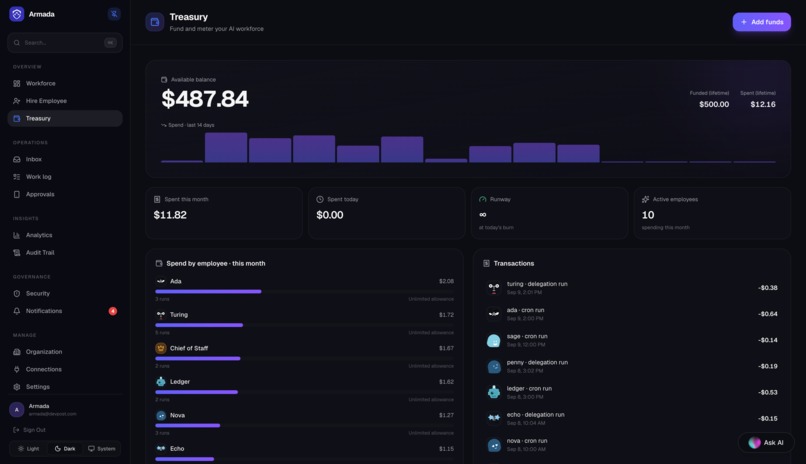Click the search input field
Viewport: 806px width, 464px height.
(x=65, y=43)
